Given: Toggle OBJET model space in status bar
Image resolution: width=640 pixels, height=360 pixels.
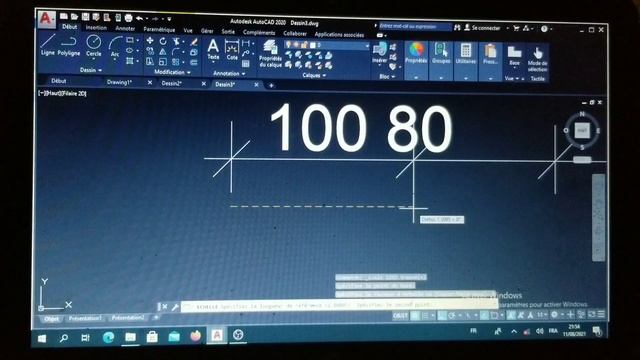Looking at the screenshot, I should (400, 316).
